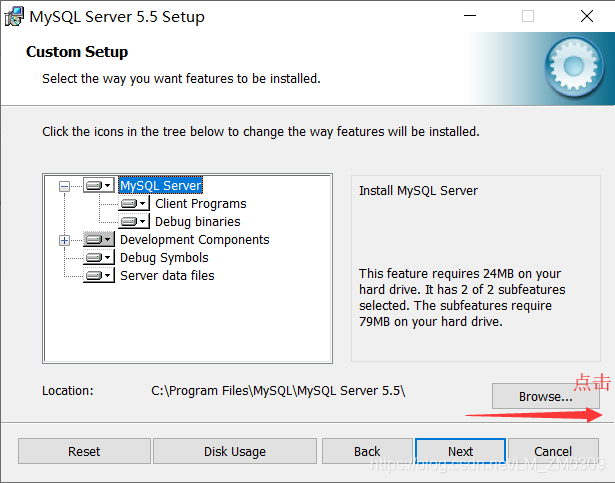Image resolution: width=615 pixels, height=483 pixels.
Task: Open install-state dropdown for Development Components
Action: (x=99, y=239)
